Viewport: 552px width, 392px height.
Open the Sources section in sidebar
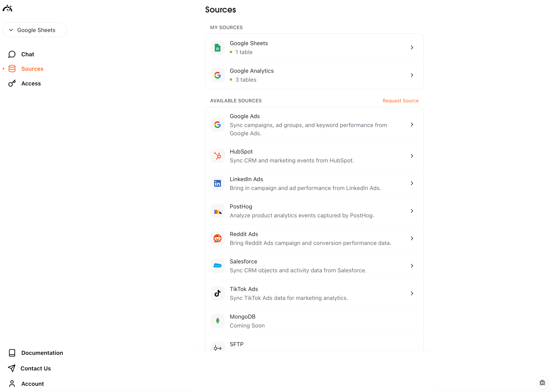click(x=32, y=69)
